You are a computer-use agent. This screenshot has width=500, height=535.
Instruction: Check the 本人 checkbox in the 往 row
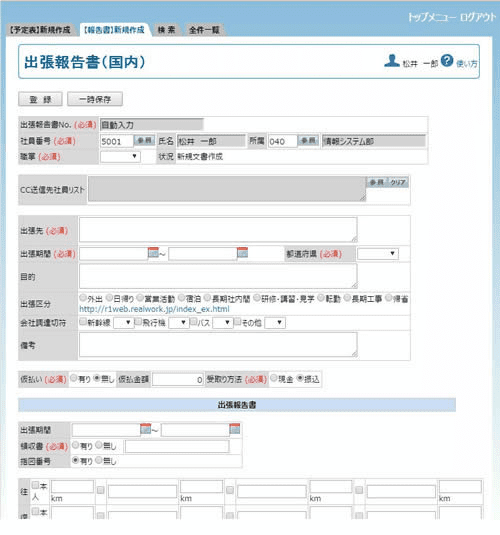pos(35,485)
